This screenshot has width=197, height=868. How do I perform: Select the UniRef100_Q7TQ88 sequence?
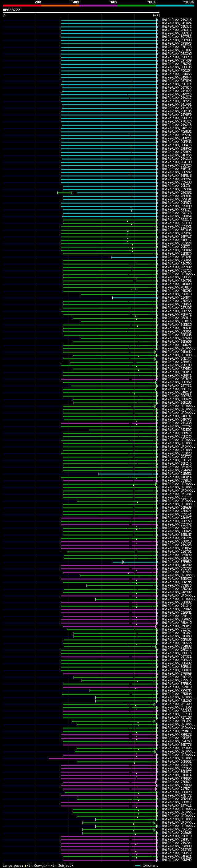pyautogui.click(x=176, y=450)
